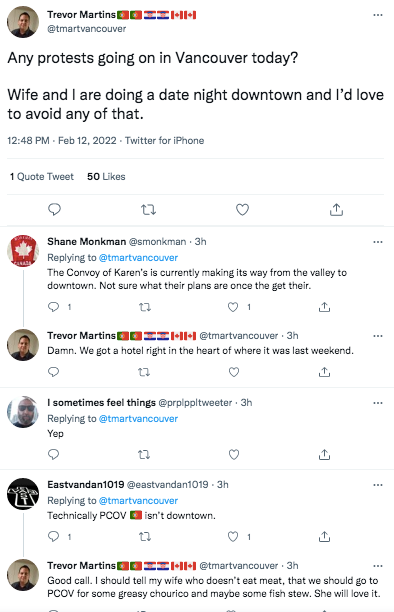Reply to the 'Yep' tweet
394x612 pixels.
click(x=53, y=454)
